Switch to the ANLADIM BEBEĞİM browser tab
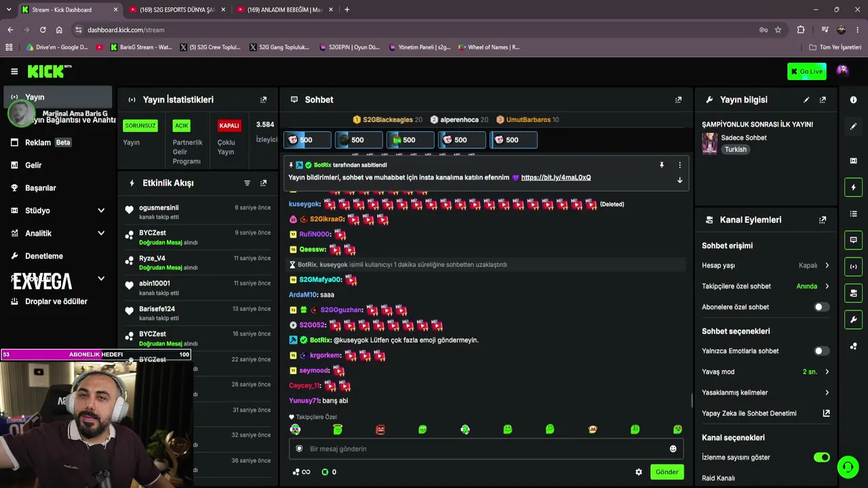The image size is (868, 488). (x=284, y=9)
